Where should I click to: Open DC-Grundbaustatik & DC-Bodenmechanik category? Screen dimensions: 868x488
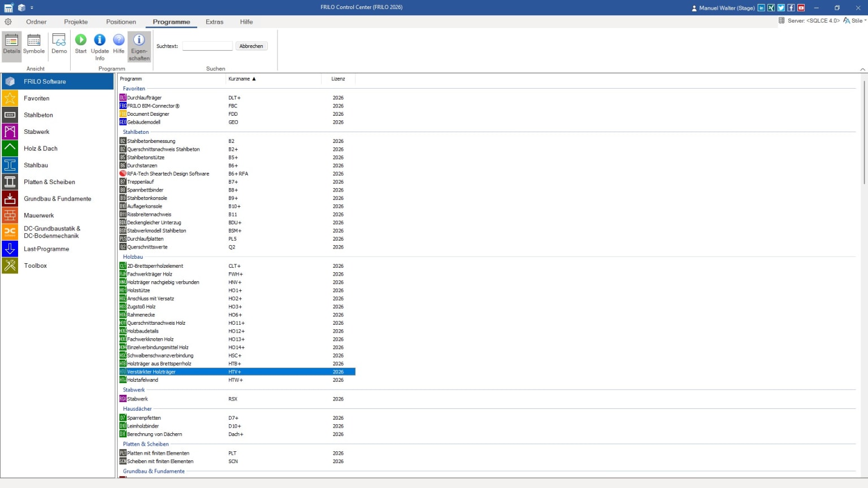tap(58, 232)
